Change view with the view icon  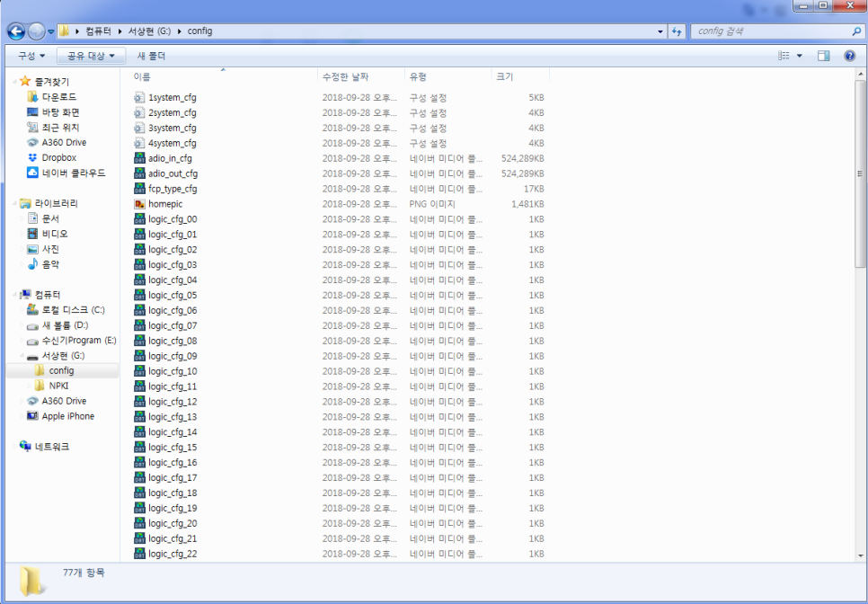point(784,56)
